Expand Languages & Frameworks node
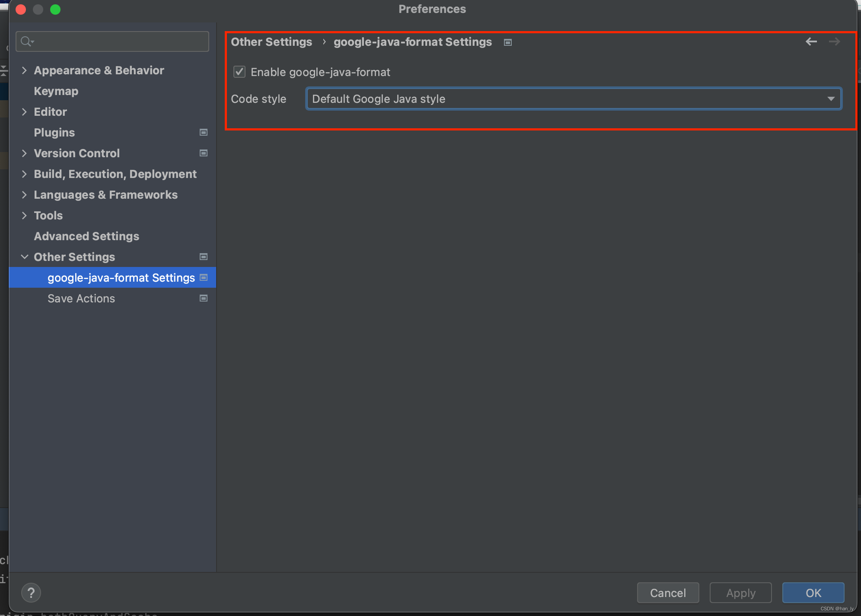 coord(24,195)
